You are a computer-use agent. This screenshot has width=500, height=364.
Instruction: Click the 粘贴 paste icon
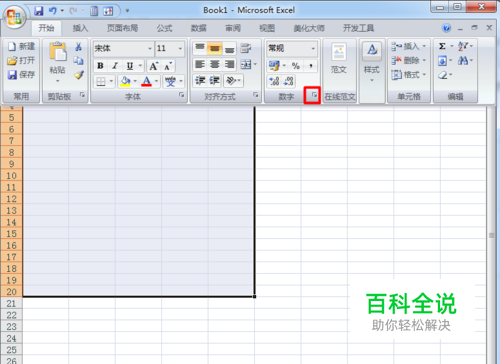(x=58, y=52)
